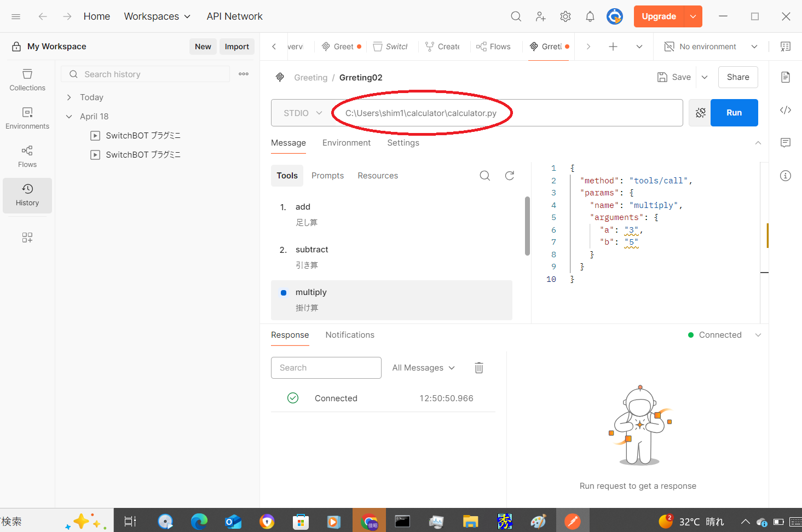Switch to the Notifications tab

click(x=350, y=335)
